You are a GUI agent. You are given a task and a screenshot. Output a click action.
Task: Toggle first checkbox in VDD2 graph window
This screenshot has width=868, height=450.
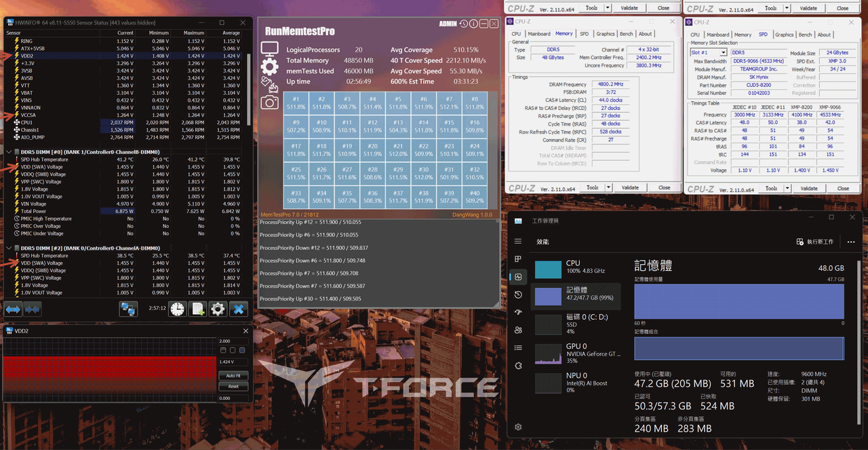223,350
